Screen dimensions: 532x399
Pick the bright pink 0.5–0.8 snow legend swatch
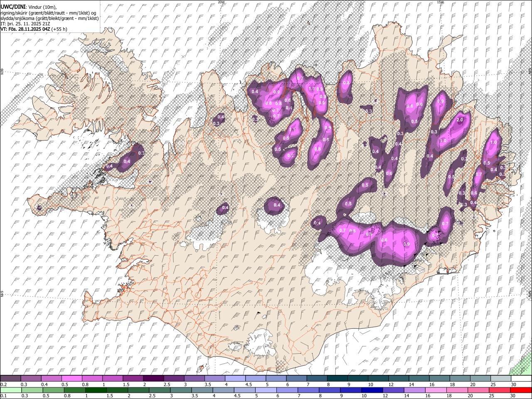tap(72, 378)
